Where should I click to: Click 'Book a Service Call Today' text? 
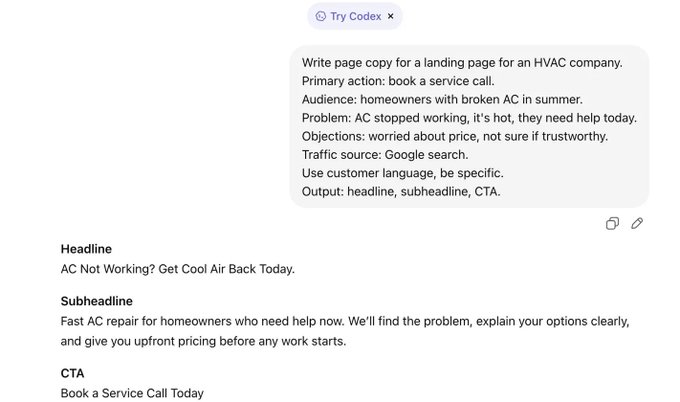132,393
